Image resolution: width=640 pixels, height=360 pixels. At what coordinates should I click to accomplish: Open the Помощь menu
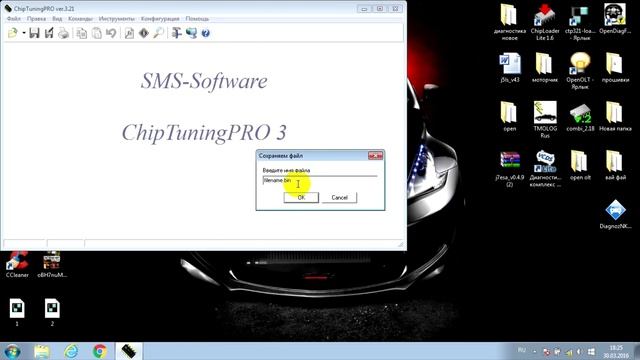[x=197, y=19]
